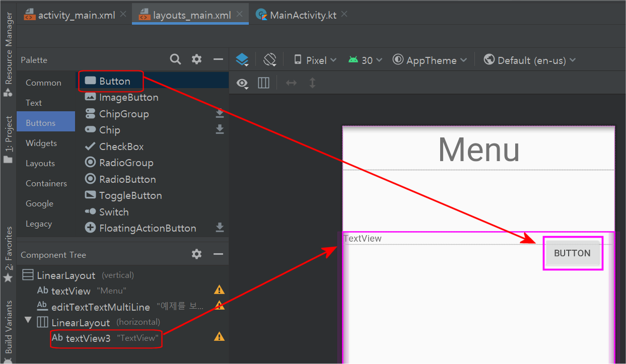The height and width of the screenshot is (364, 626).
Task: Select the Widgets palette category
Action: click(46, 143)
